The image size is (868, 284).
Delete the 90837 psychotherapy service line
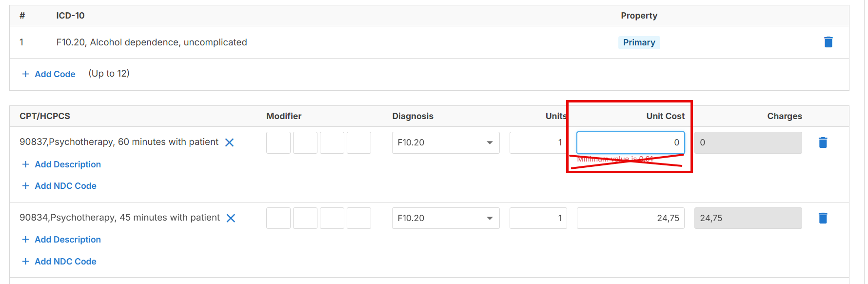823,142
